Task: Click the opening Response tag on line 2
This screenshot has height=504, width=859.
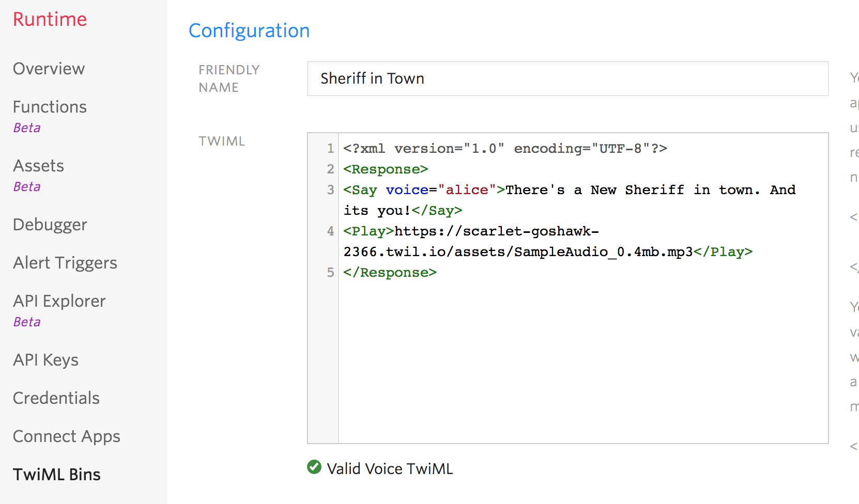Action: 386,169
